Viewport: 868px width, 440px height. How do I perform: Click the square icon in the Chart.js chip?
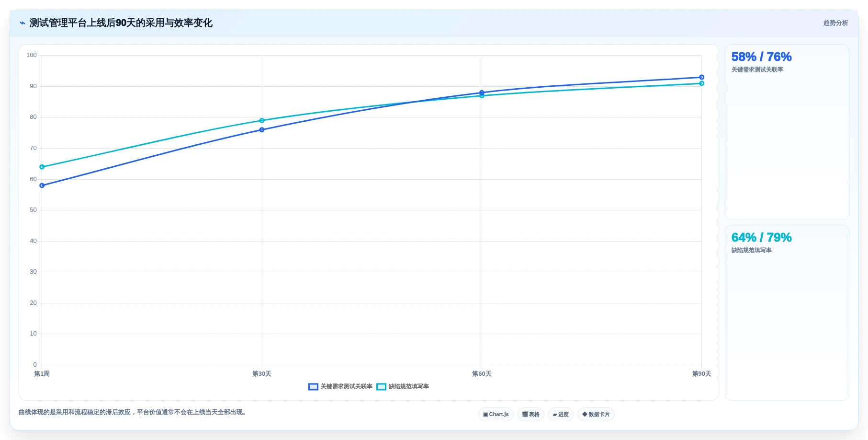(x=485, y=415)
